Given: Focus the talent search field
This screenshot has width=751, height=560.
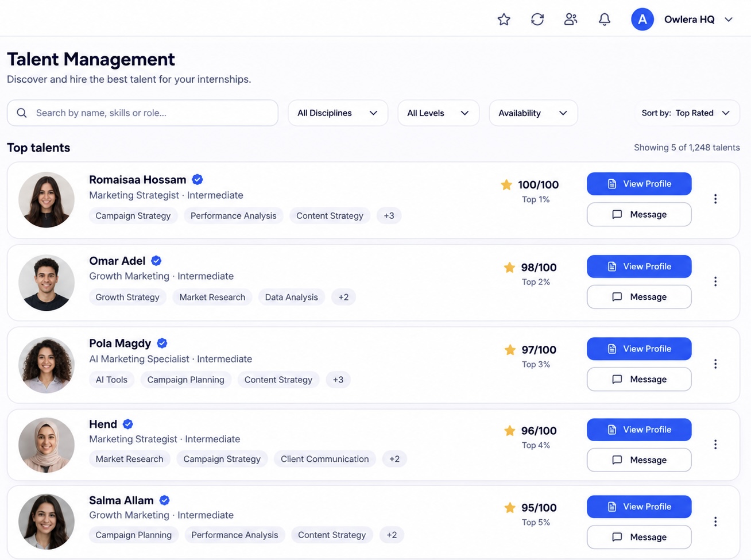Looking at the screenshot, I should click(x=142, y=113).
